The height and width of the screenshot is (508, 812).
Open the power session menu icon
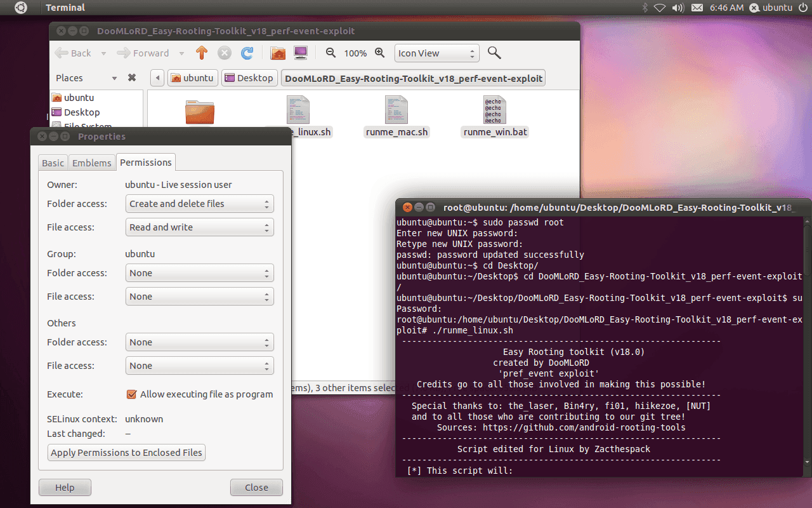tap(802, 8)
